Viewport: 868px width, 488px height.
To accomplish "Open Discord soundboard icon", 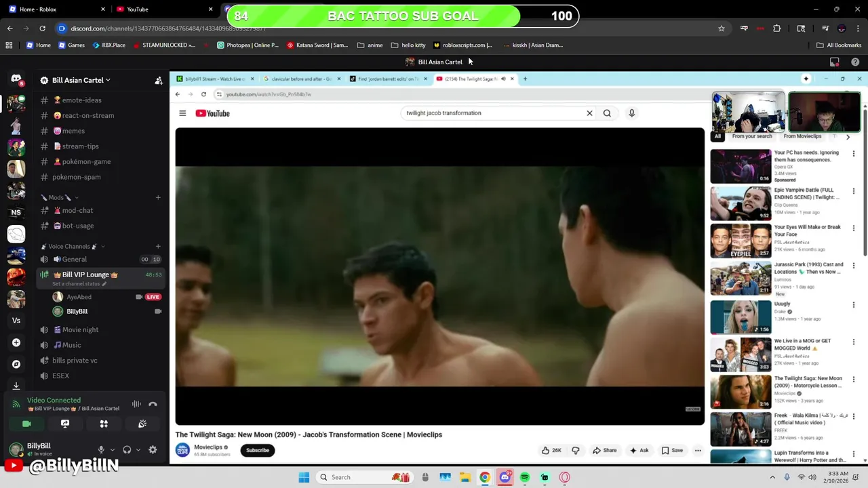I will 142,424.
